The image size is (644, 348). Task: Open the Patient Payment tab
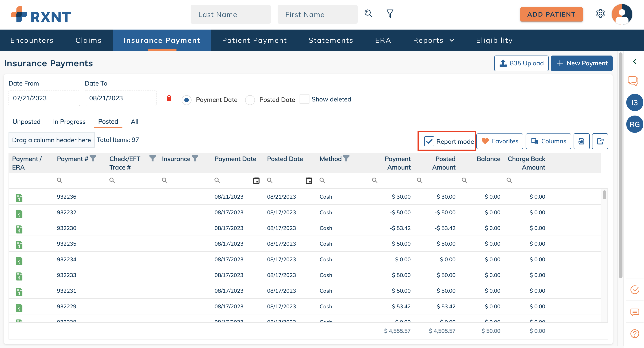[x=255, y=40]
